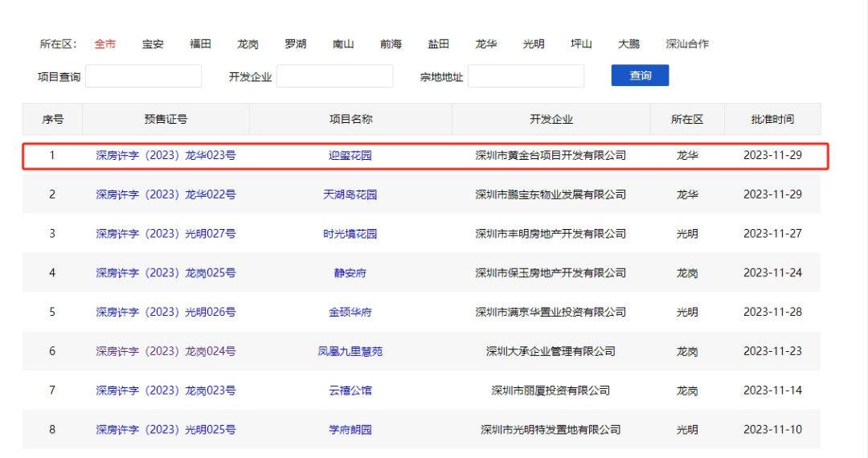
Task: Open permit 深房许字（2023）龙华022号
Action: coord(166,194)
